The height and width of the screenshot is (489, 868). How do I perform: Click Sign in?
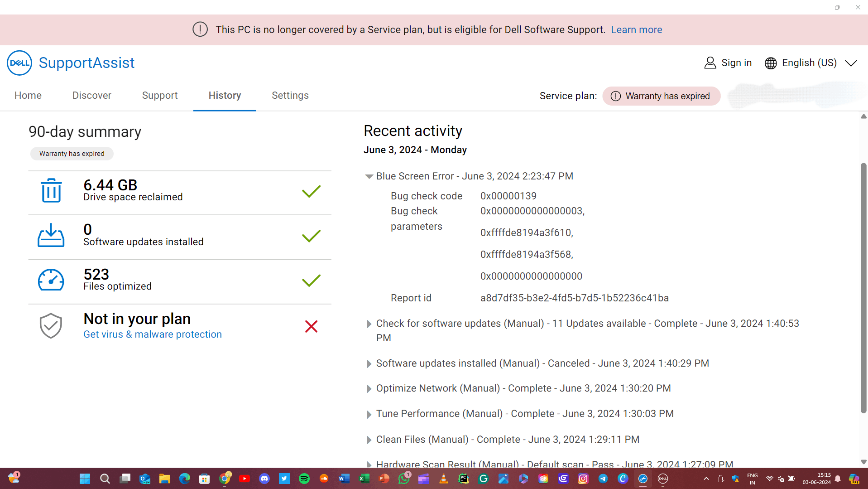pyautogui.click(x=737, y=63)
